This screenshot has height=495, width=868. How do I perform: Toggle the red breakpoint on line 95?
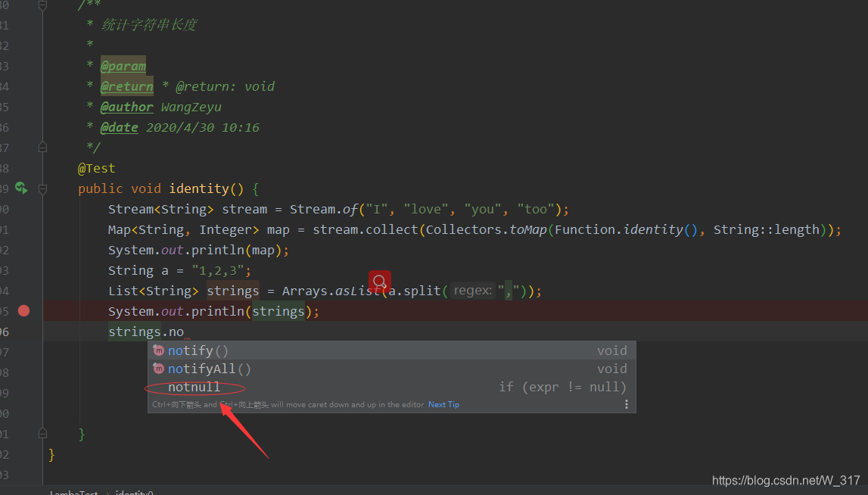click(23, 310)
